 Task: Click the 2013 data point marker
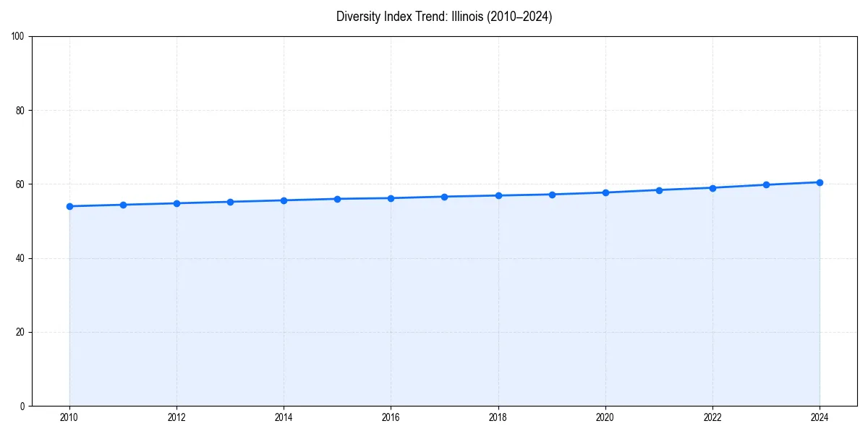point(230,200)
